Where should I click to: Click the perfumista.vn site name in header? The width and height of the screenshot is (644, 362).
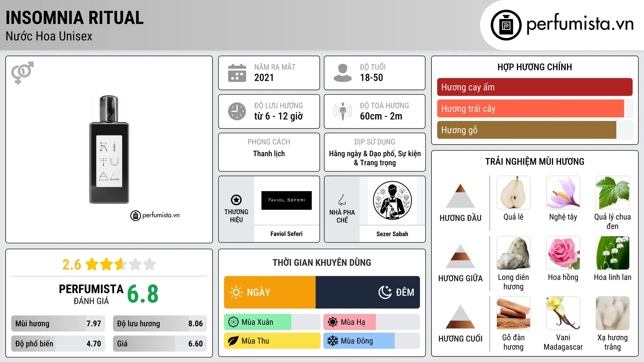tap(580, 24)
